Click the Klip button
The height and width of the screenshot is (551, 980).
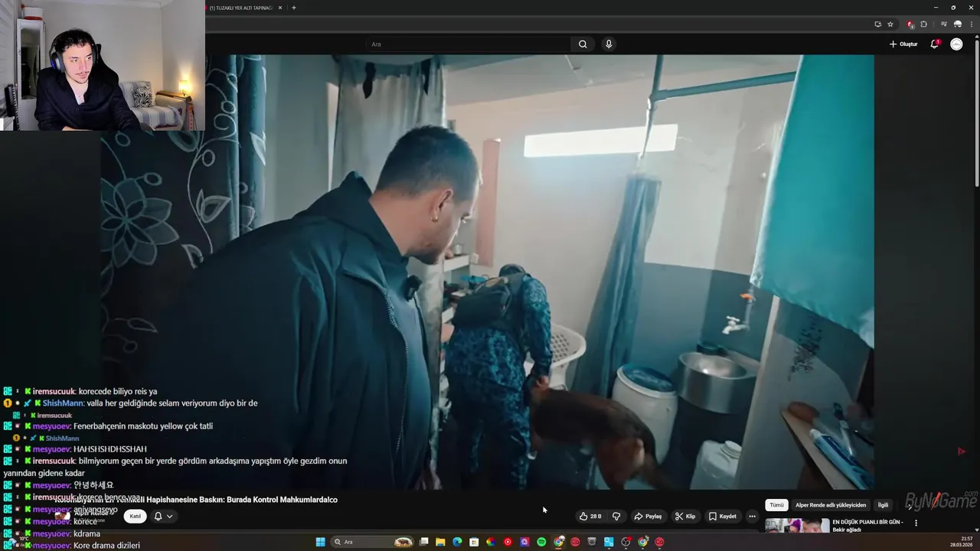(685, 517)
